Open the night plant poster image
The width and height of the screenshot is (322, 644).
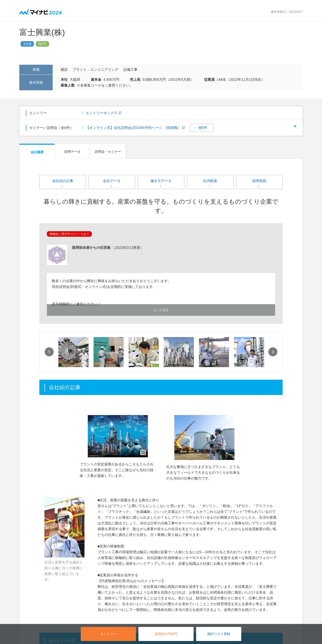click(118, 436)
